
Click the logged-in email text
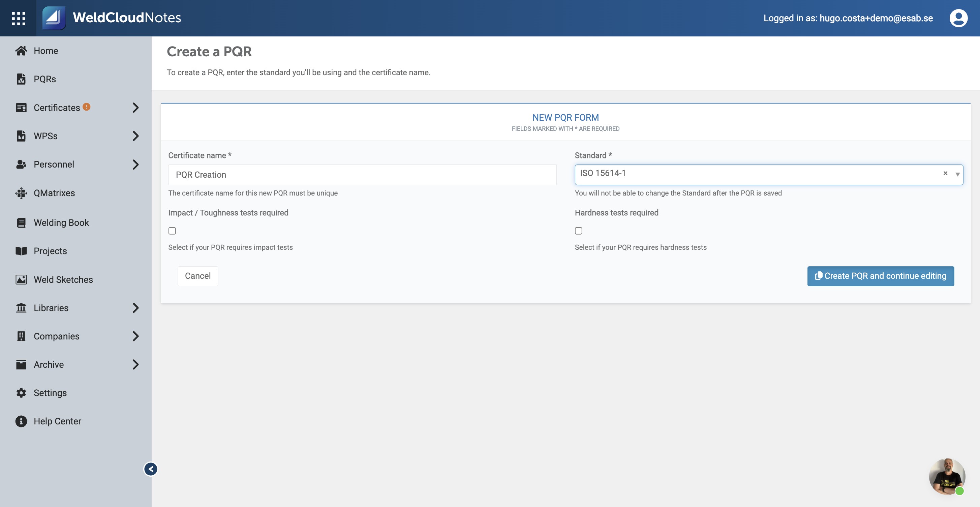[x=876, y=18]
